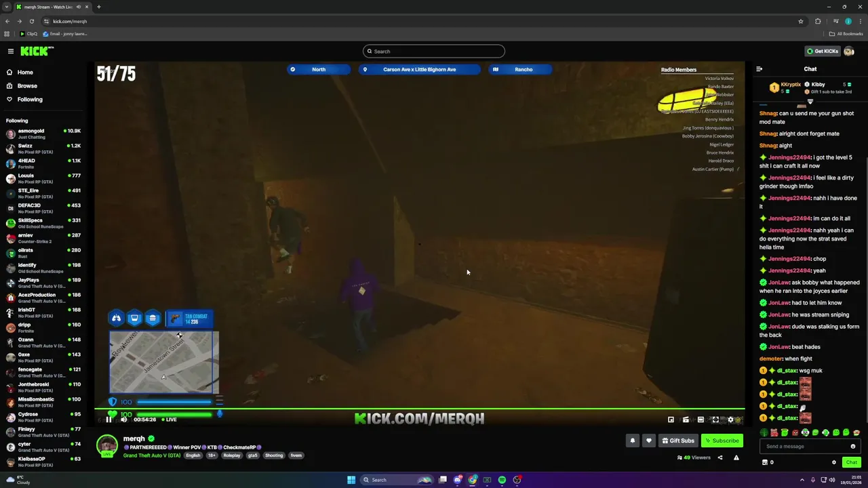Click the Roleplay tag

pyautogui.click(x=232, y=455)
